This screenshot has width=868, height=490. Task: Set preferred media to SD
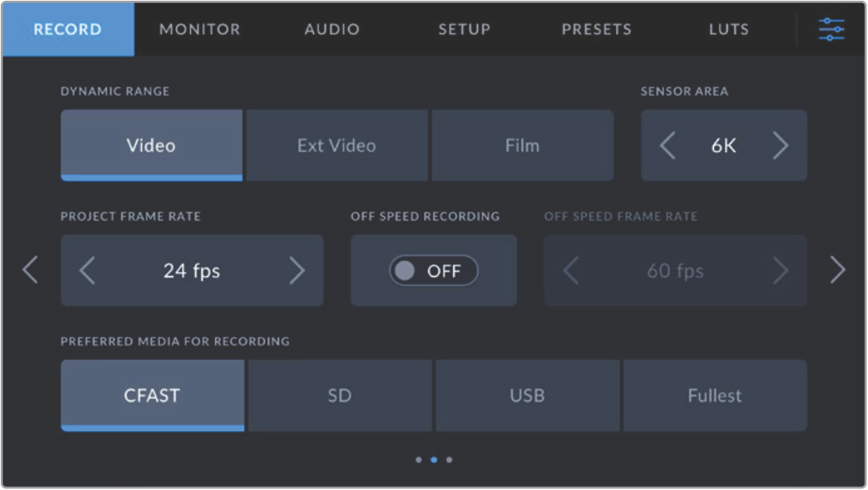coord(340,396)
